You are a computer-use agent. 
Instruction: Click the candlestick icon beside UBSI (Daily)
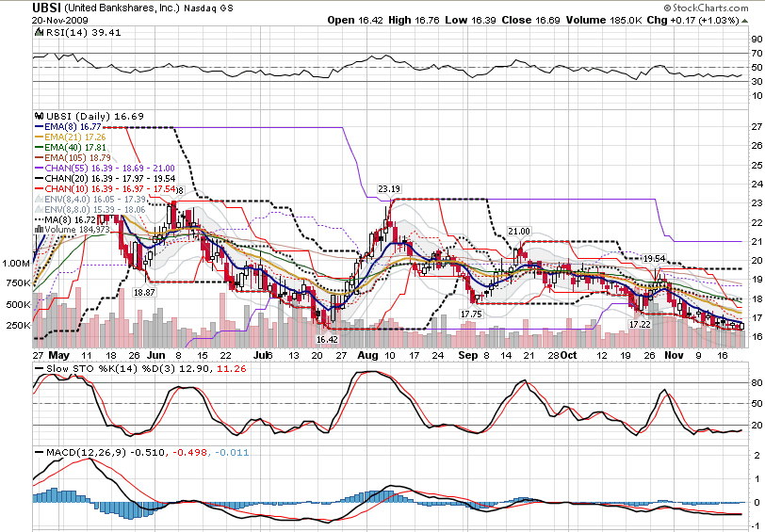coord(39,116)
